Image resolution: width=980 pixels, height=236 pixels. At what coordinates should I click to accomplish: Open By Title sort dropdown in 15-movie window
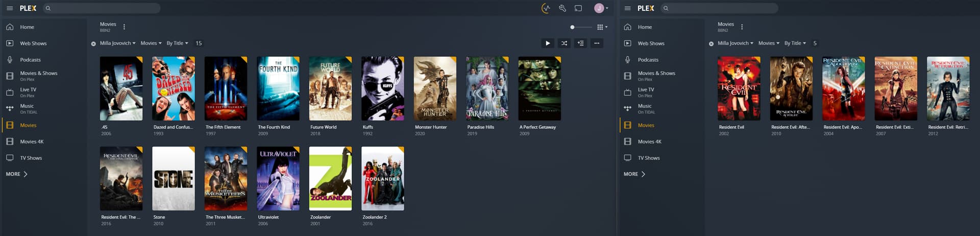(178, 43)
